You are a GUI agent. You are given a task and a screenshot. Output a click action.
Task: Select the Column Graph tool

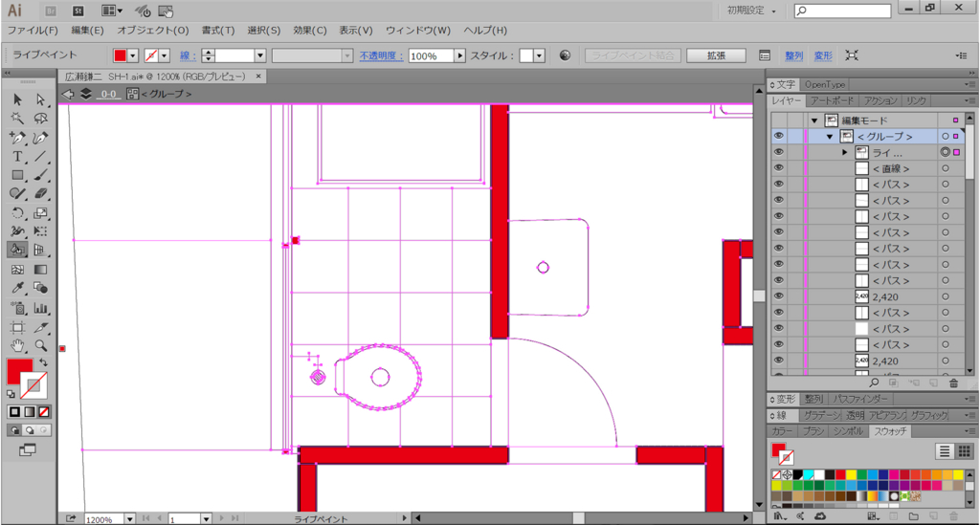[40, 308]
